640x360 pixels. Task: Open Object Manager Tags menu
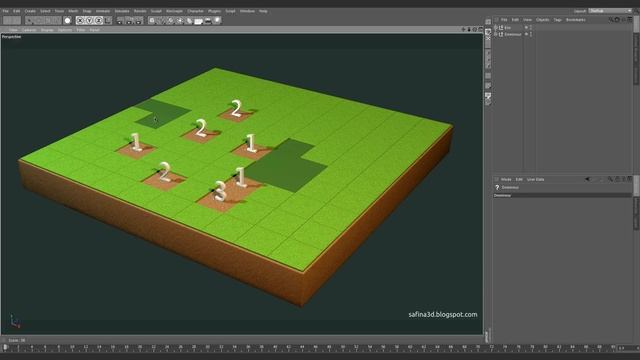tap(558, 20)
